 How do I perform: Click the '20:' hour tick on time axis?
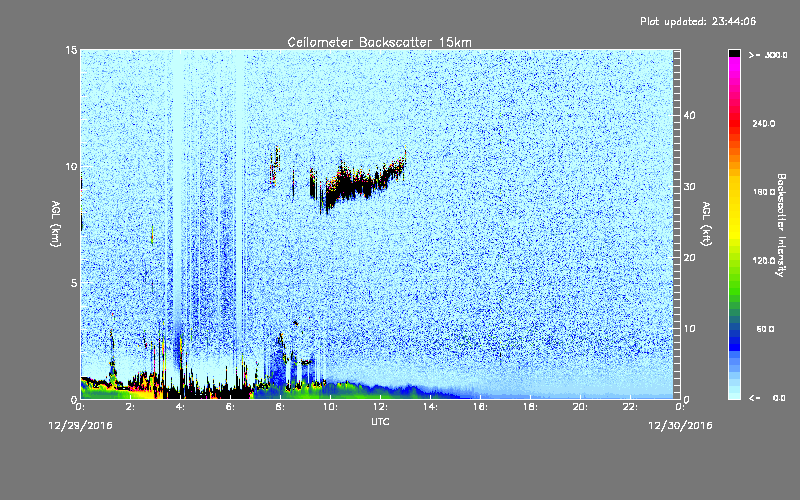(x=580, y=407)
